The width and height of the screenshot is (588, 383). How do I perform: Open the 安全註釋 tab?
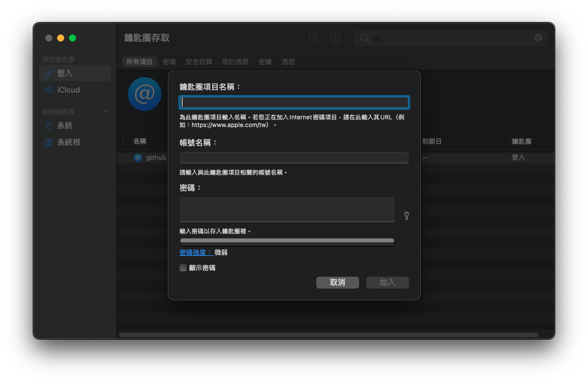(199, 62)
